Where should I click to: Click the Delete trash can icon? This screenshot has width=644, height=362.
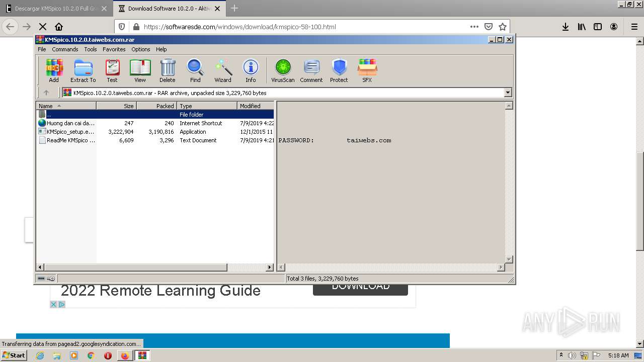point(168,70)
